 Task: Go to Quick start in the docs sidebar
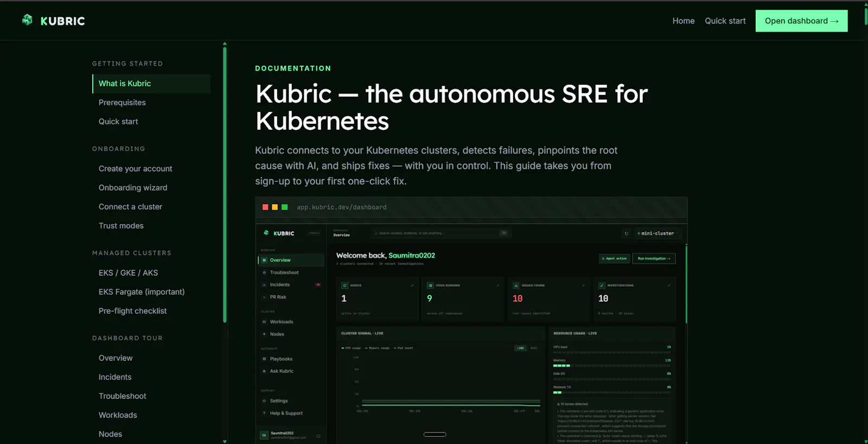pos(118,122)
